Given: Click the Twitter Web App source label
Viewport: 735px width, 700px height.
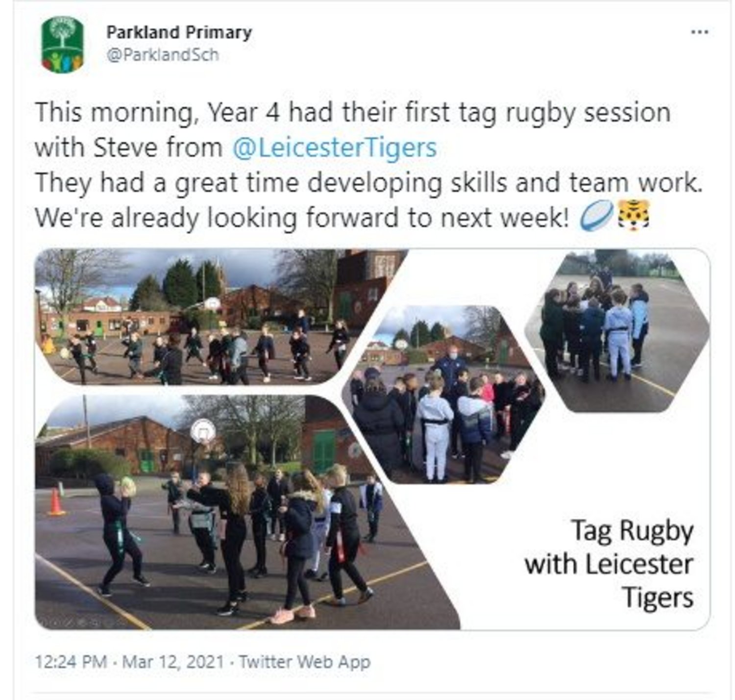Looking at the screenshot, I should (304, 662).
